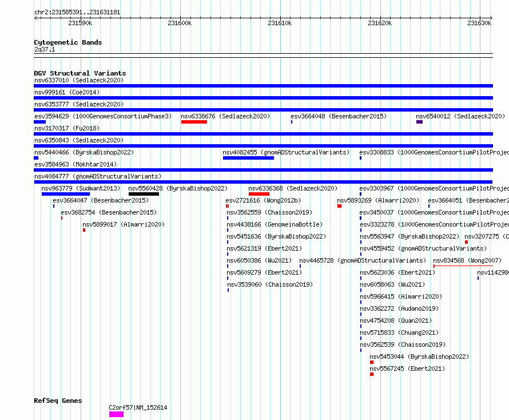
Task: Select the 2q37.1 cytogenetic band
Action: pos(263,56)
